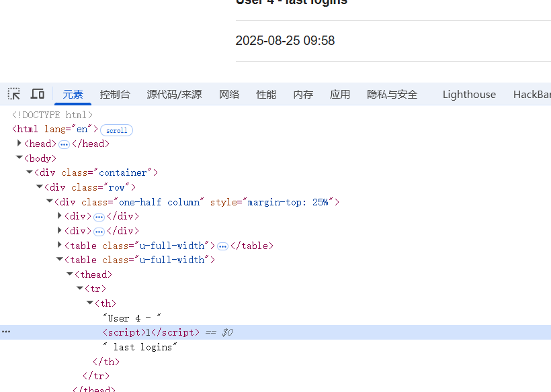
Task: Click the scroll badge next to html
Action: click(117, 130)
